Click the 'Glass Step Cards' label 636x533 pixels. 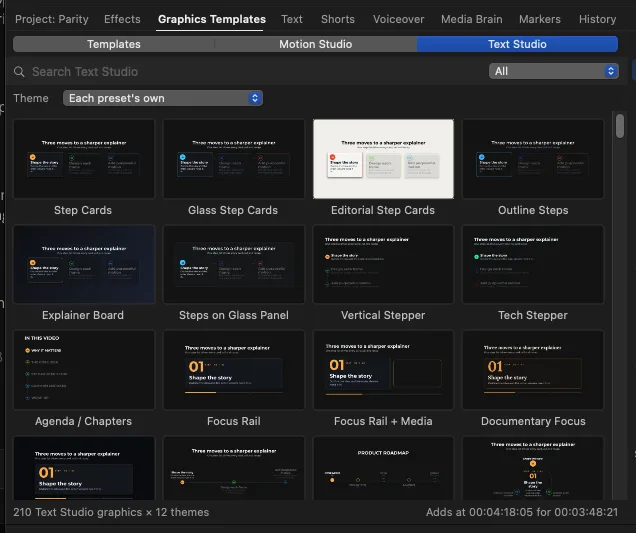click(233, 210)
